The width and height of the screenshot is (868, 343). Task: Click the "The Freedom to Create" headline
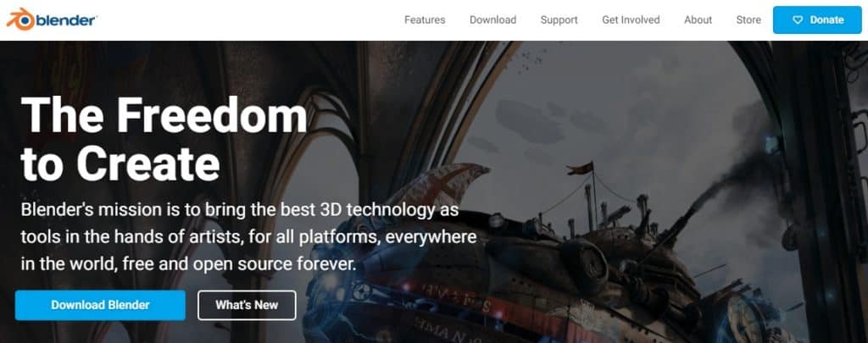[x=164, y=138]
